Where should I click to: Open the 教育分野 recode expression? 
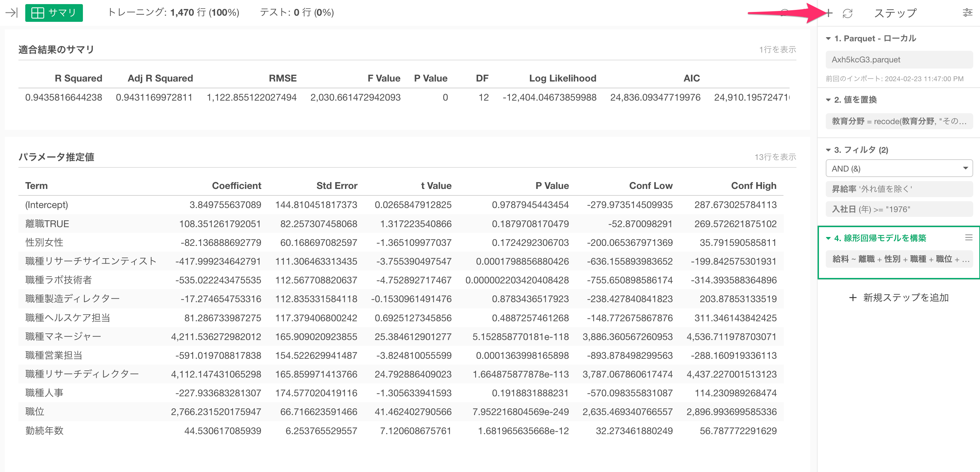pos(898,121)
